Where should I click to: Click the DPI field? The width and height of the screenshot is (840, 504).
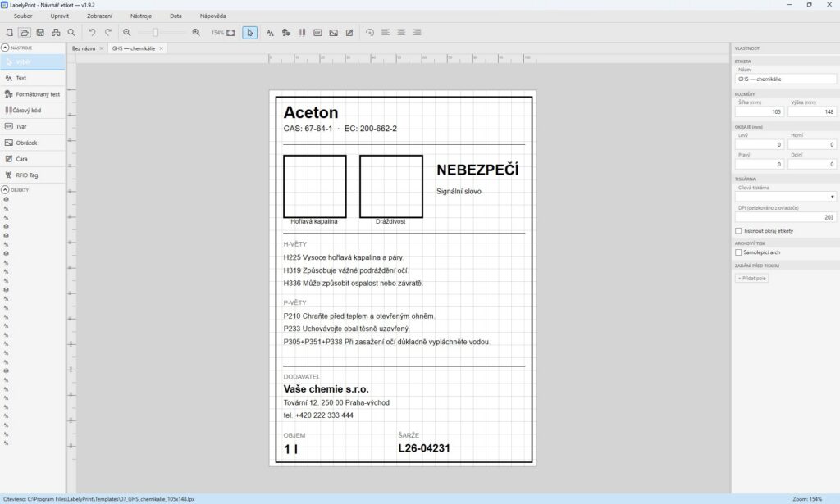coord(785,217)
